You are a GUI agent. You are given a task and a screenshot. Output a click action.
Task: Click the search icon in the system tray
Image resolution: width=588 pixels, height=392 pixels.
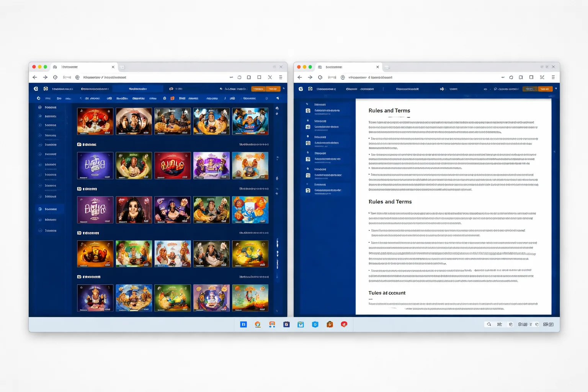(x=489, y=324)
